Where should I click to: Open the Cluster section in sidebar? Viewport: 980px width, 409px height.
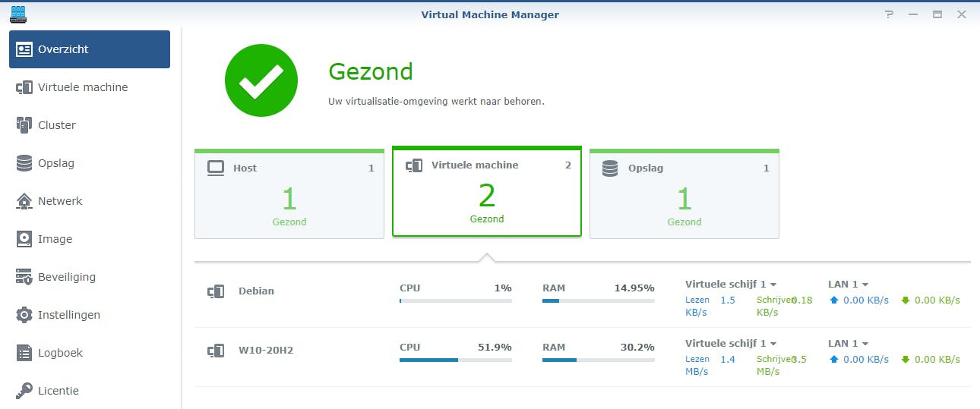coord(57,125)
